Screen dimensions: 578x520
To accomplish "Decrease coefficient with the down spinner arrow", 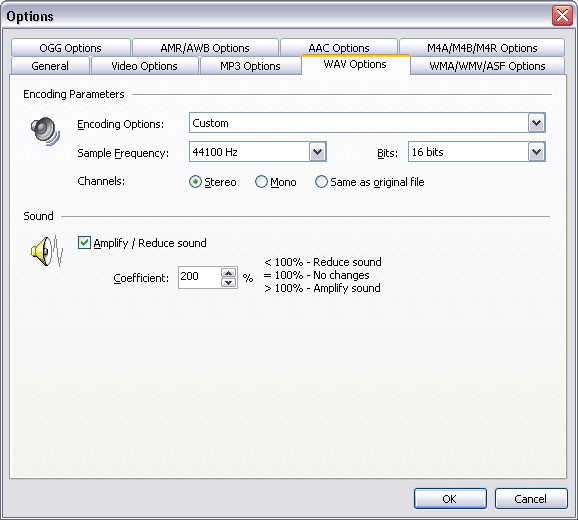I will (x=229, y=282).
